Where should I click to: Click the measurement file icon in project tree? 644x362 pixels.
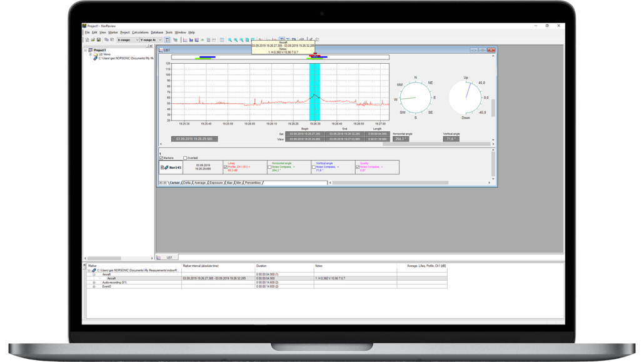point(95,58)
